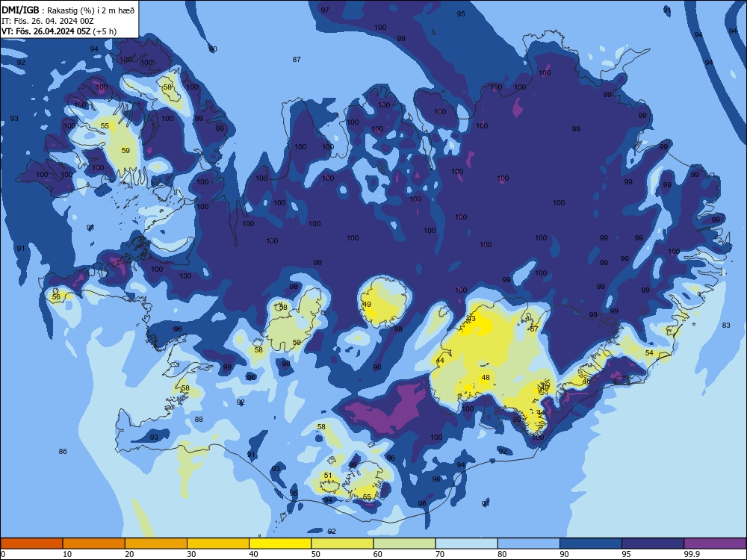Image resolution: width=747 pixels, height=560 pixels.
Task: Pick the pale yellow 50–60 legend swatch
Action: (x=342, y=544)
